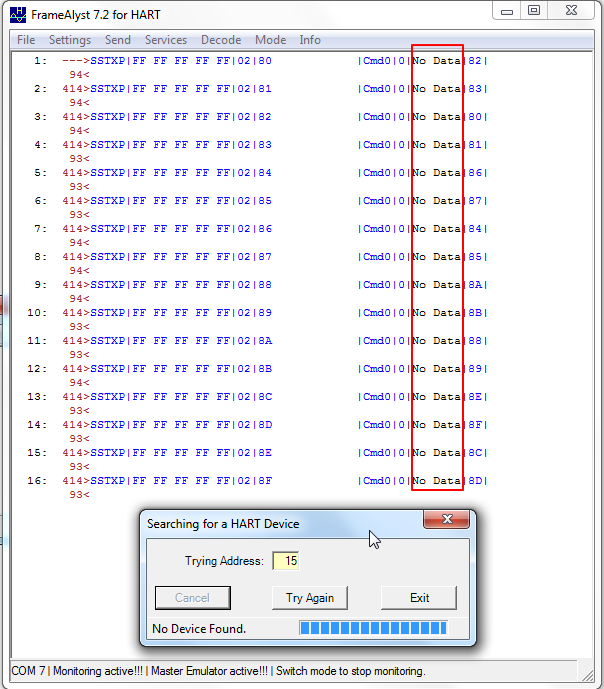Click the window resize grip in status bar
Viewport: 604px width, 689px height.
587,674
